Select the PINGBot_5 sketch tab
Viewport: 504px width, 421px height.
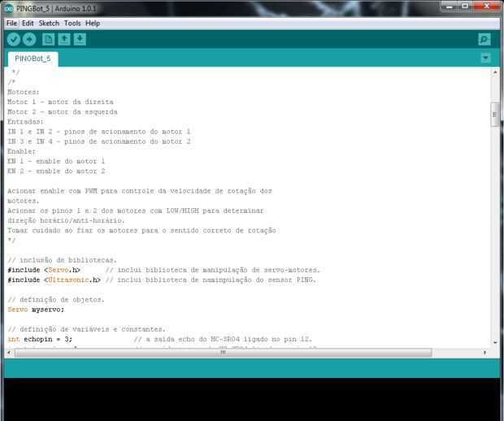(33, 59)
